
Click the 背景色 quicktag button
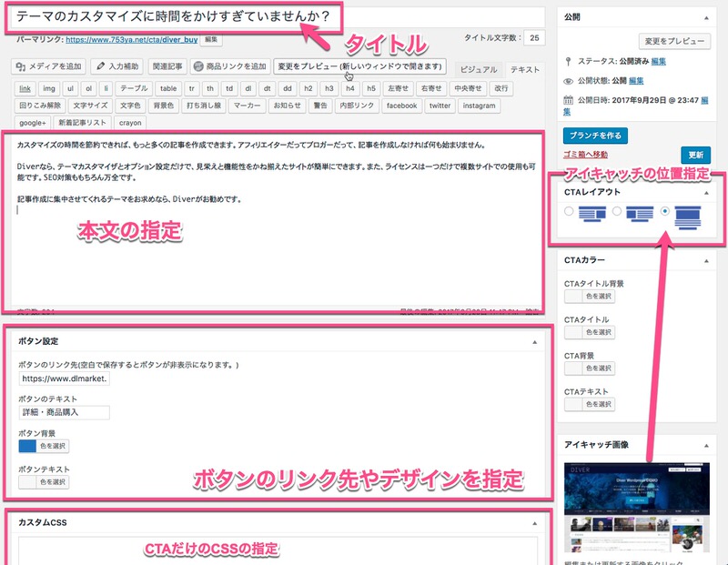coord(164,106)
